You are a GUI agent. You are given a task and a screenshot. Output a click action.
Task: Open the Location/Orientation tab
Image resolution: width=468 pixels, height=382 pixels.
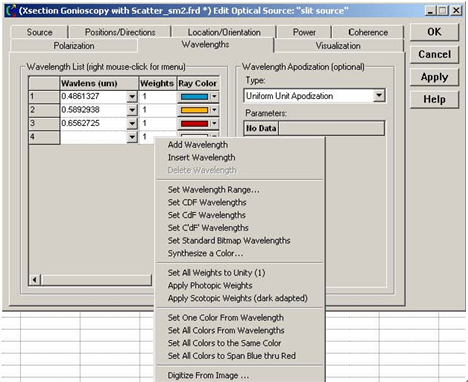(x=224, y=32)
